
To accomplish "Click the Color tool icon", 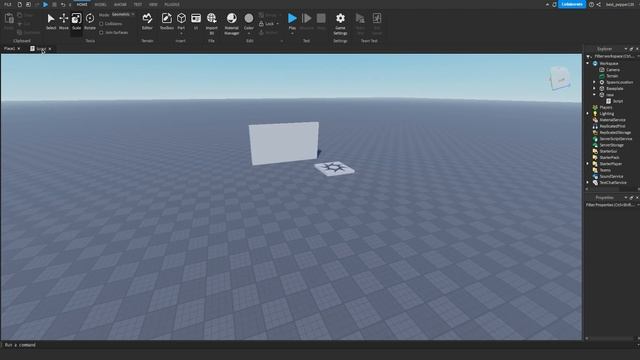I will coord(249,18).
